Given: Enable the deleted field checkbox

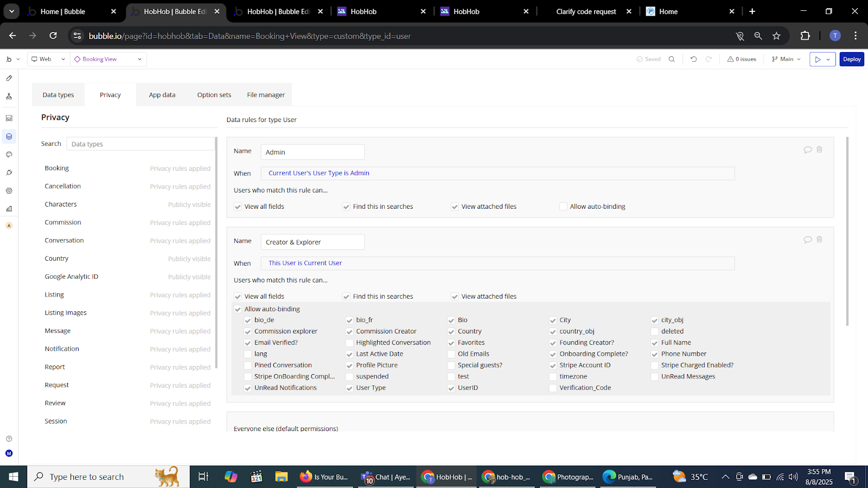Looking at the screenshot, I should click(655, 331).
